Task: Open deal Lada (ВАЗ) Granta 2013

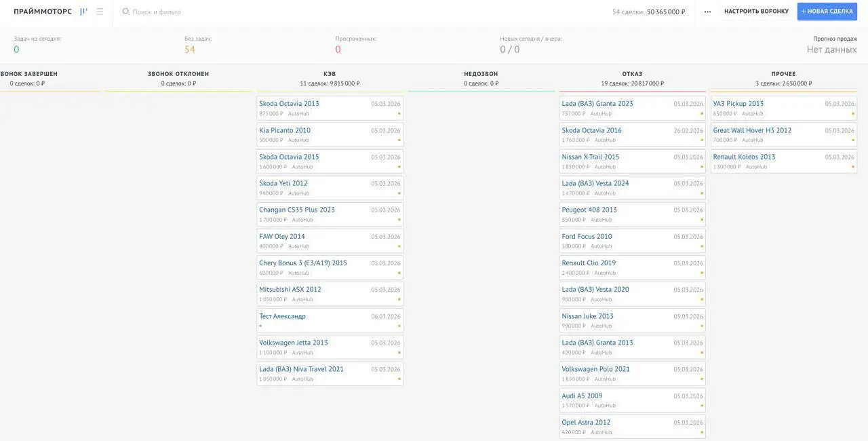Action: click(x=597, y=343)
